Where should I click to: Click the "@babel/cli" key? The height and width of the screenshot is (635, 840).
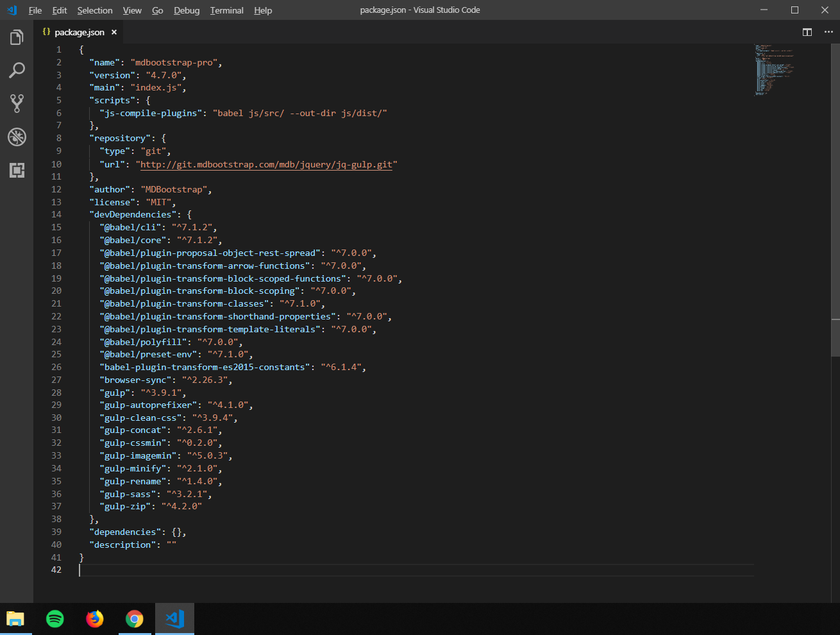coord(130,228)
